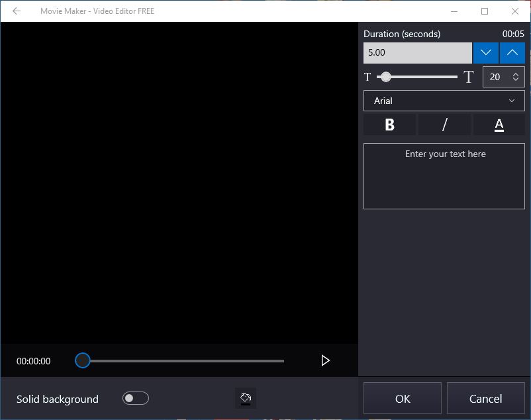Click the duration field showing 5.00

point(417,53)
